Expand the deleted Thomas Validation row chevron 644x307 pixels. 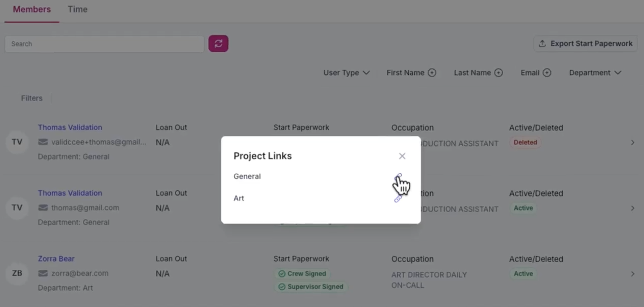(632, 143)
